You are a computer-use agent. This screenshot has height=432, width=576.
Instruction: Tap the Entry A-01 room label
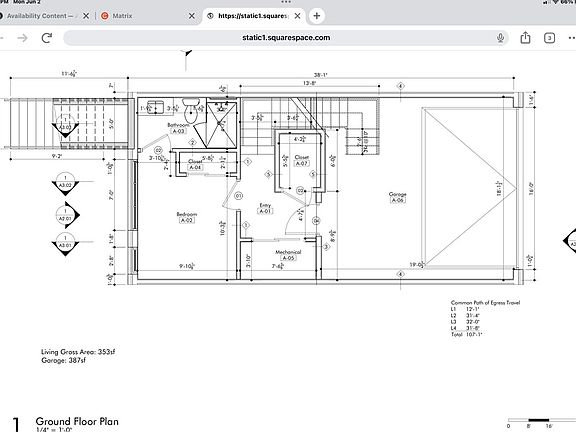[x=265, y=208]
